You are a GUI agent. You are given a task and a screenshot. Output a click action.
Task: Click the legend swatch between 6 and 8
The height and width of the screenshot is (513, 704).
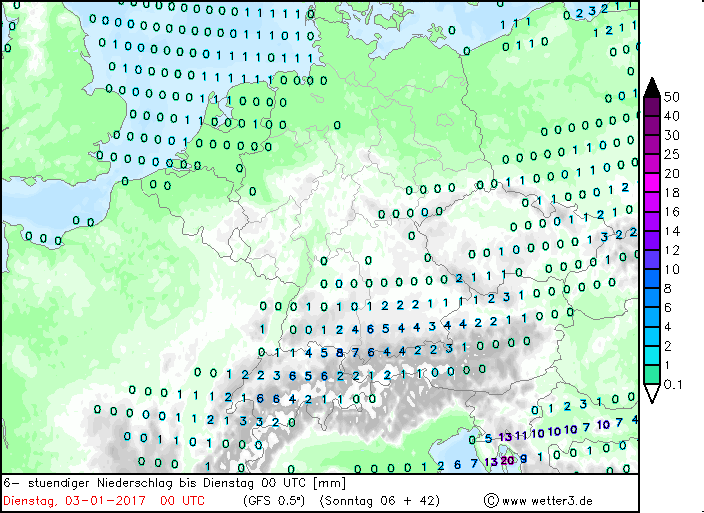(652, 298)
